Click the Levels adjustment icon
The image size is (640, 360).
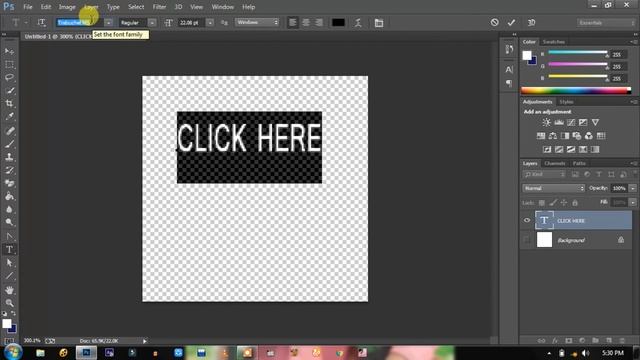[559, 122]
